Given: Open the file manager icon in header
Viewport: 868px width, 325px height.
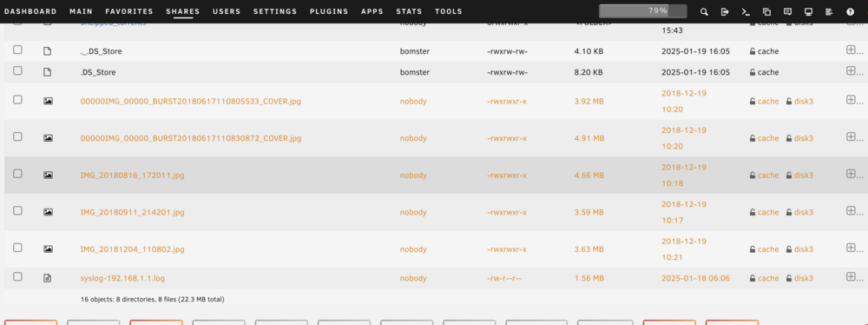Looking at the screenshot, I should click(x=766, y=11).
